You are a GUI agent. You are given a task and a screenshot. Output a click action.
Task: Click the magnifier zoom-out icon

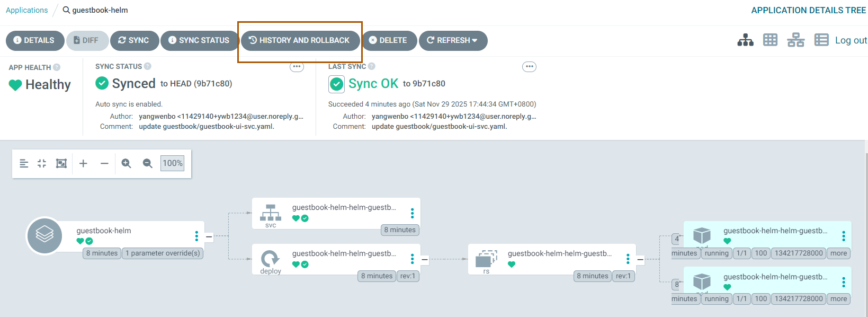(148, 163)
